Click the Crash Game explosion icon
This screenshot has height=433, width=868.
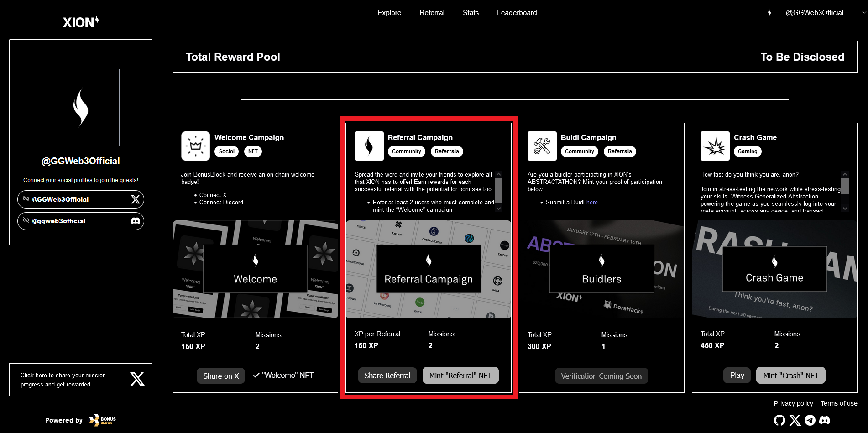click(715, 146)
